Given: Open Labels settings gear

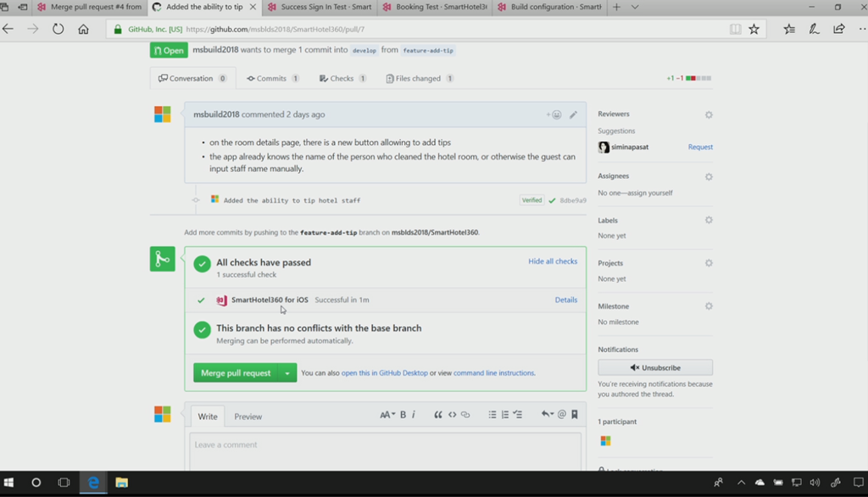Looking at the screenshot, I should 709,220.
